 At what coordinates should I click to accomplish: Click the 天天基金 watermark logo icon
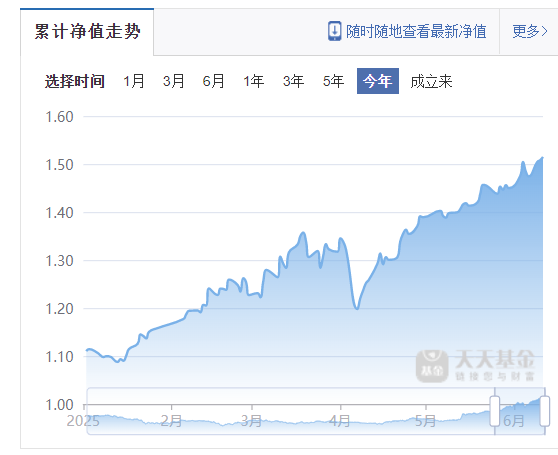(432, 366)
